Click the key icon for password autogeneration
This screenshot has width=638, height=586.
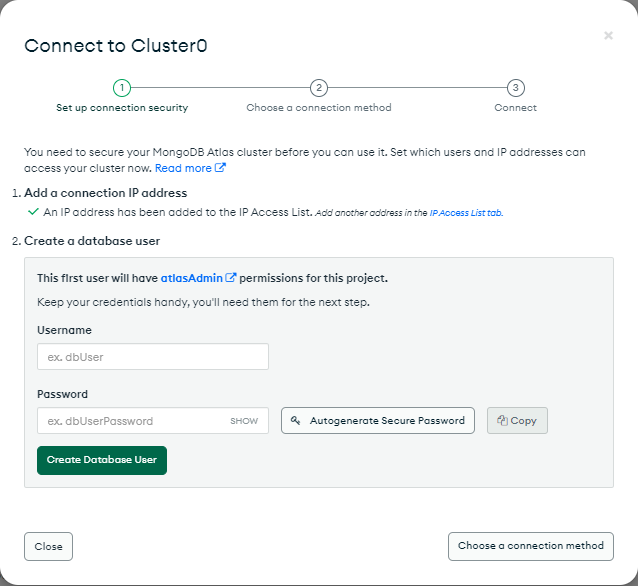(295, 420)
